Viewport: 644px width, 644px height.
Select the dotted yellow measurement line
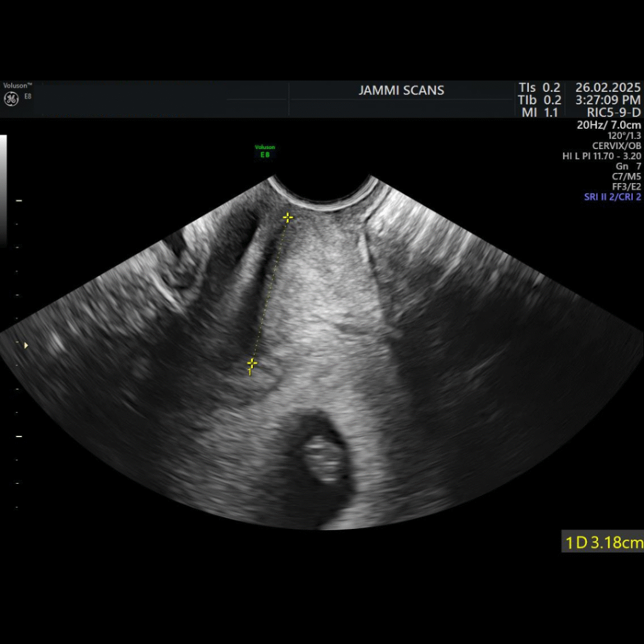coord(270,289)
